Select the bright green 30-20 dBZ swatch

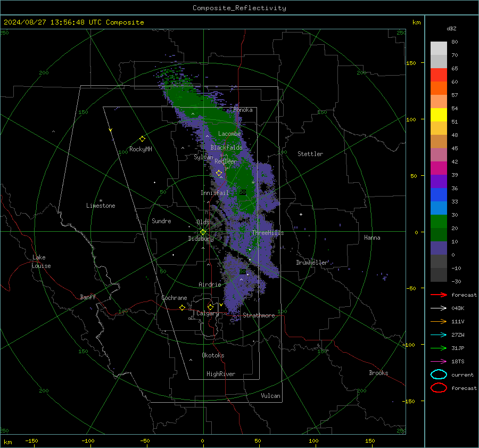pyautogui.click(x=439, y=221)
